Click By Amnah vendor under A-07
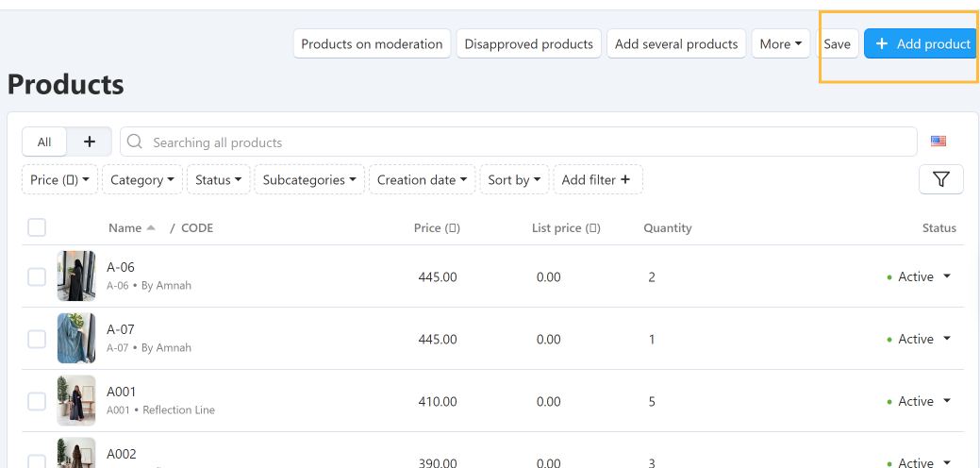This screenshot has height=468, width=980. pyautogui.click(x=166, y=347)
